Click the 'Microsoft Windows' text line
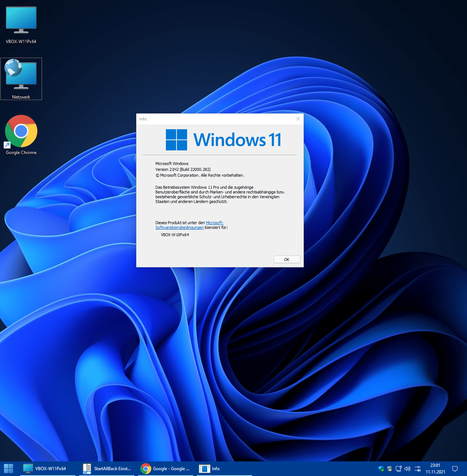The width and height of the screenshot is (467, 476). point(172,164)
